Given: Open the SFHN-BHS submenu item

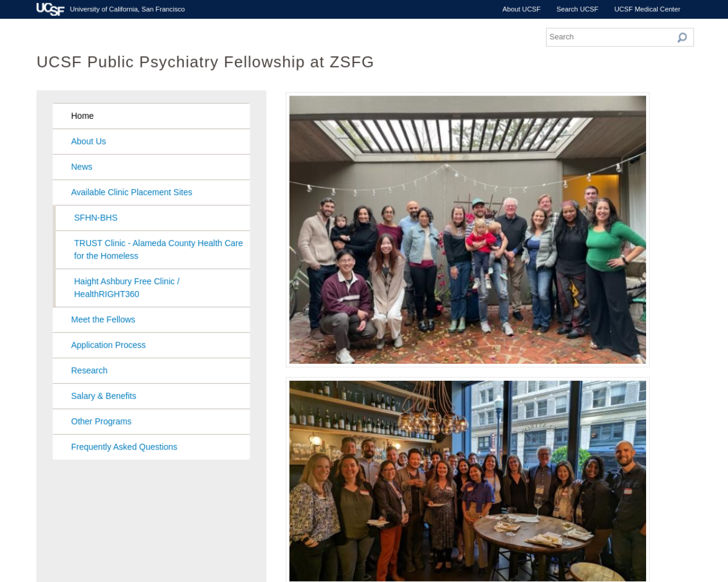Looking at the screenshot, I should (x=152, y=218).
